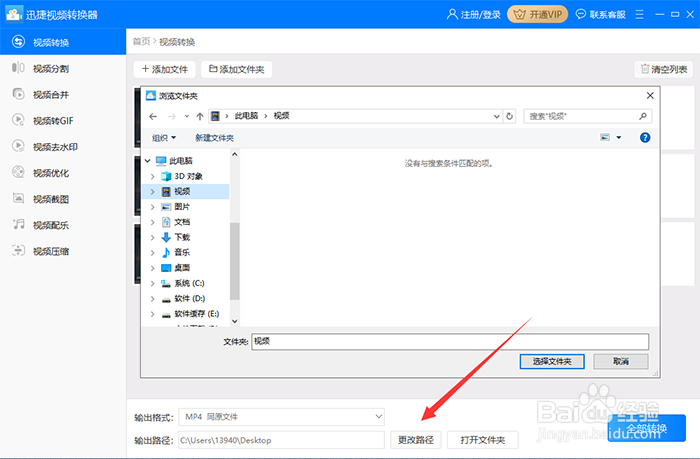Open recent locations dropdown arrow
The image size is (700, 459).
pyautogui.click(x=187, y=116)
